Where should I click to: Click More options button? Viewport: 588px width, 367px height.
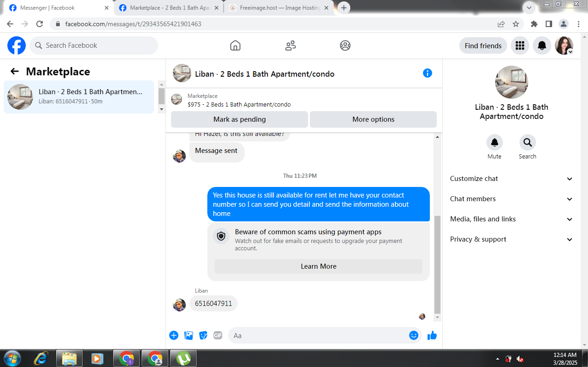[x=373, y=119]
